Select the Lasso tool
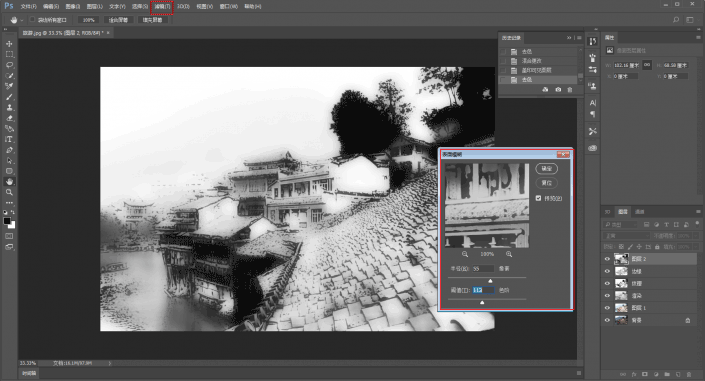Screen dimensions: 705x381 click(9, 65)
